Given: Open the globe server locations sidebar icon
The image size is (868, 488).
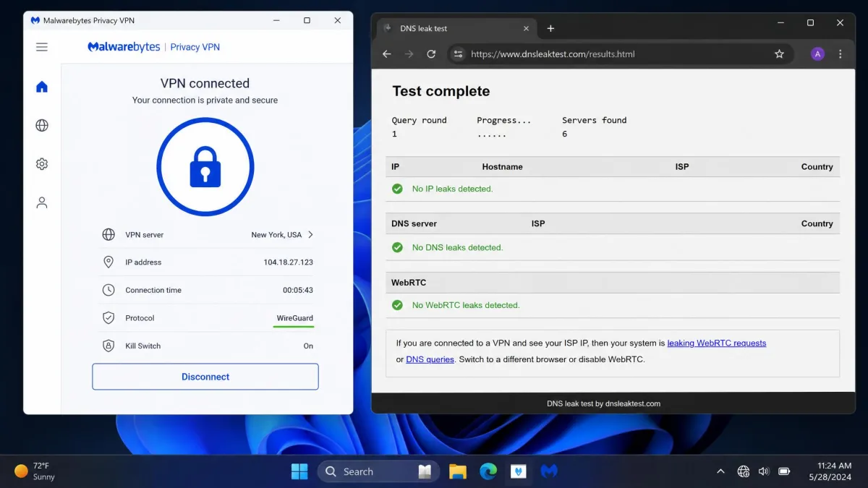Looking at the screenshot, I should tap(42, 125).
